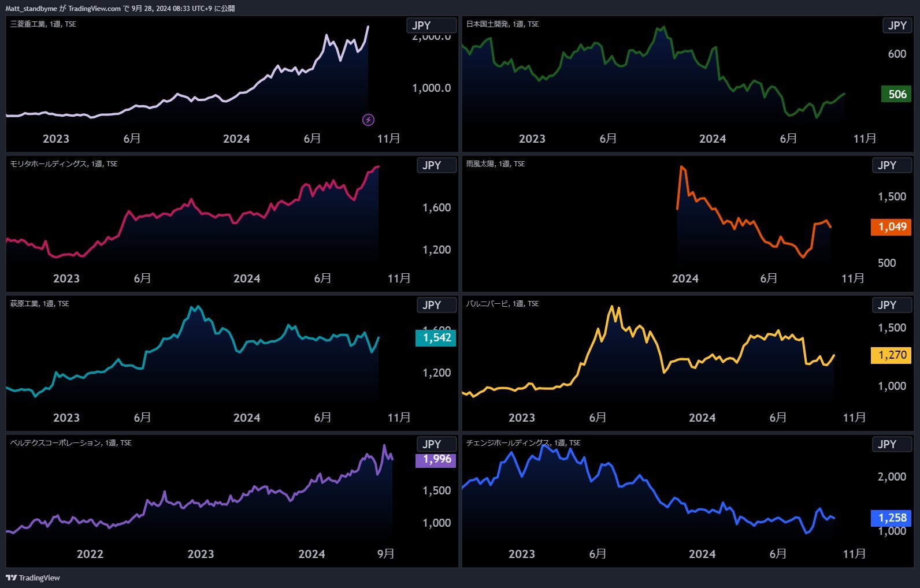Viewport: 920px width, 588px height.
Task: Click the purple lightning event icon
Action: pyautogui.click(x=368, y=120)
